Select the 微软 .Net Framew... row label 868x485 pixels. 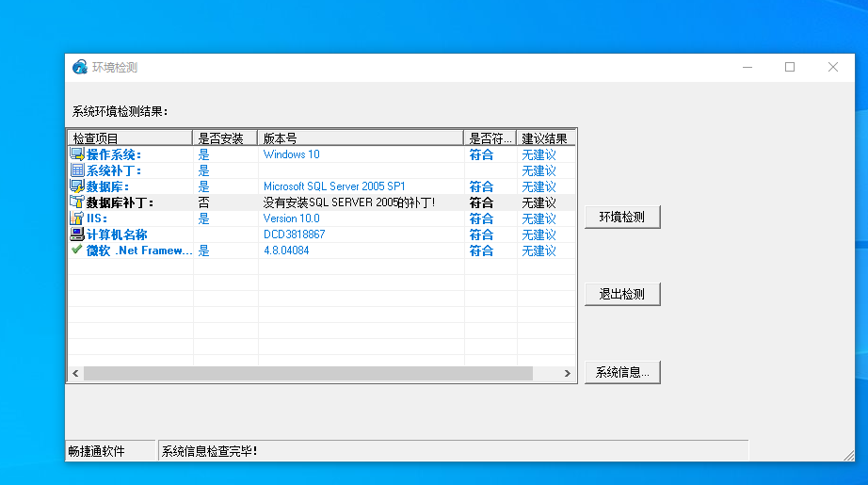[x=139, y=251]
